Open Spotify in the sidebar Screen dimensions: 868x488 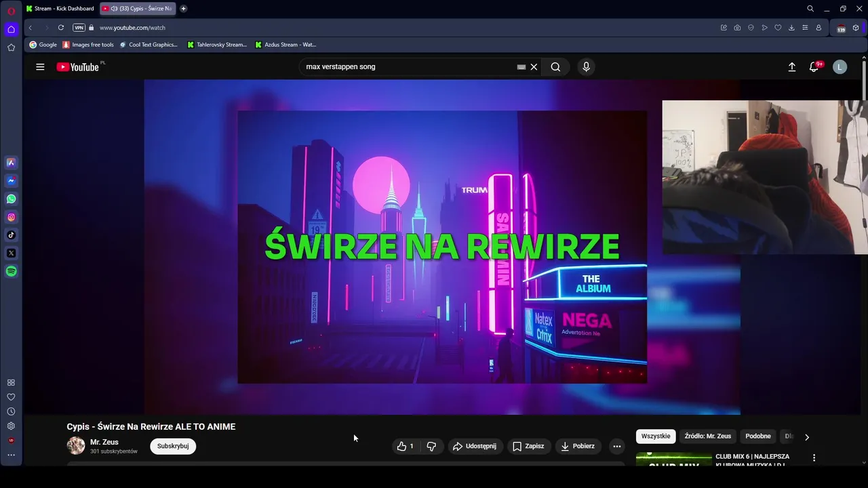(x=11, y=271)
